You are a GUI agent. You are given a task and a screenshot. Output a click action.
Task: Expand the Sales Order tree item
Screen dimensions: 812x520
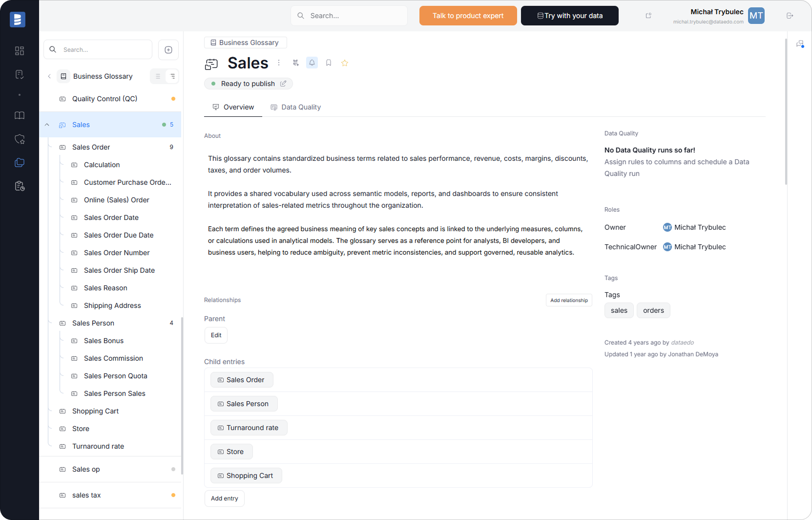click(x=91, y=147)
